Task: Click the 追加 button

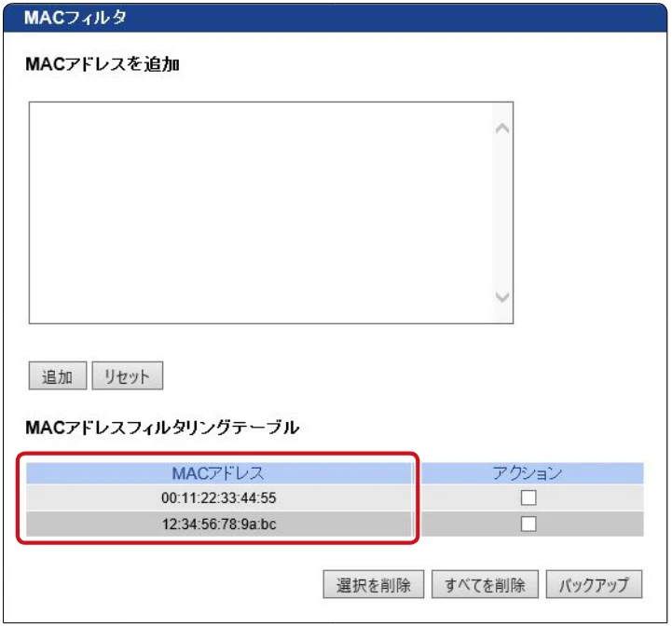Action: (x=58, y=376)
